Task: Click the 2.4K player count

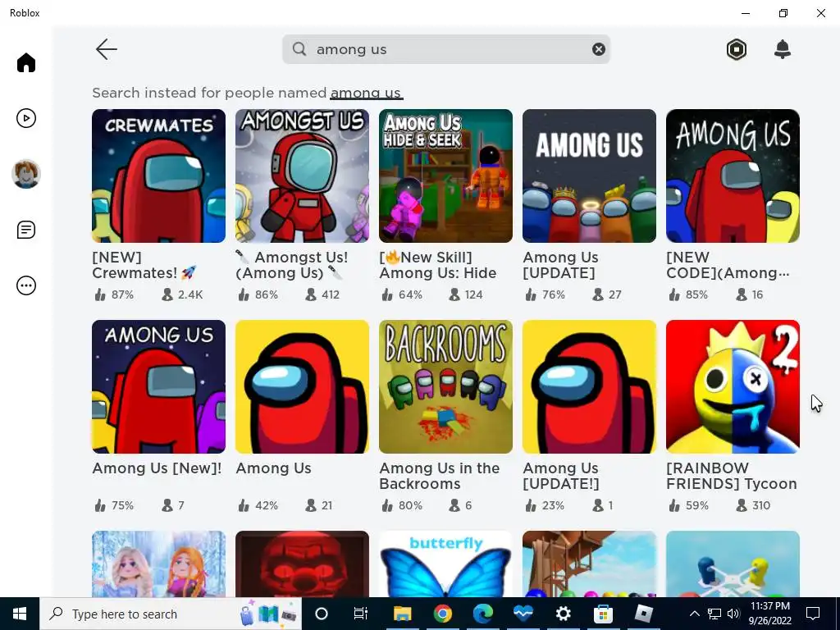Action: click(183, 294)
